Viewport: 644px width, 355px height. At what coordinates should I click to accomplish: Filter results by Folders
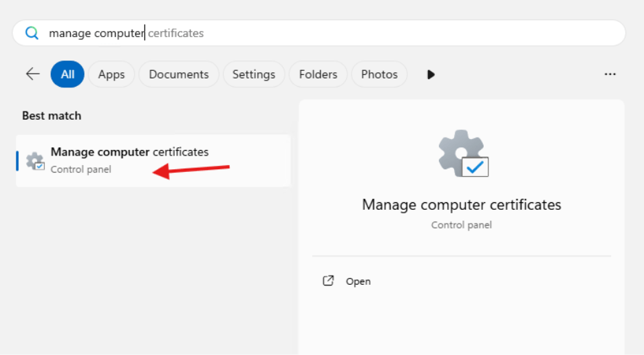318,74
